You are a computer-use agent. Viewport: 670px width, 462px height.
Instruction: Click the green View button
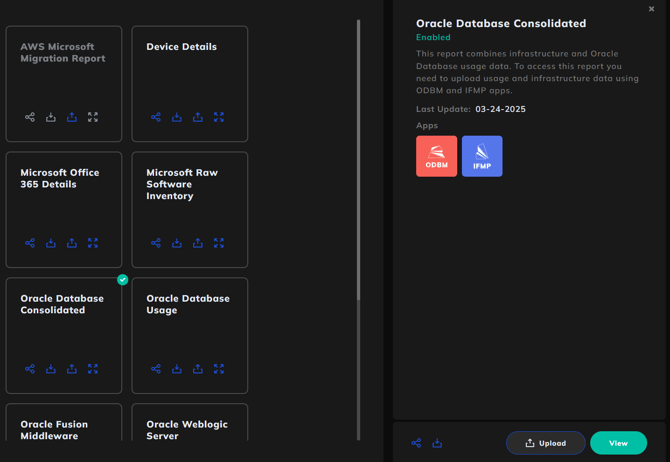(x=618, y=443)
